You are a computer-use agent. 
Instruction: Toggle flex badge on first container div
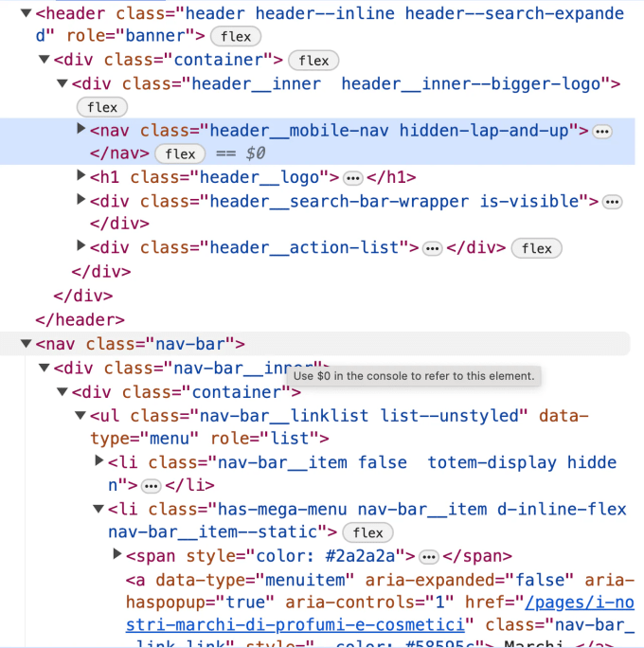pyautogui.click(x=313, y=61)
